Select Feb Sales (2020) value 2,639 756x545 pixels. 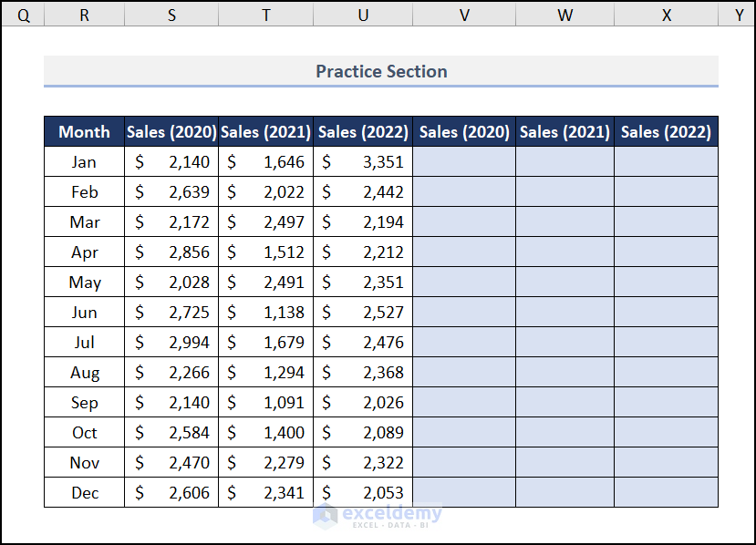pyautogui.click(x=171, y=192)
